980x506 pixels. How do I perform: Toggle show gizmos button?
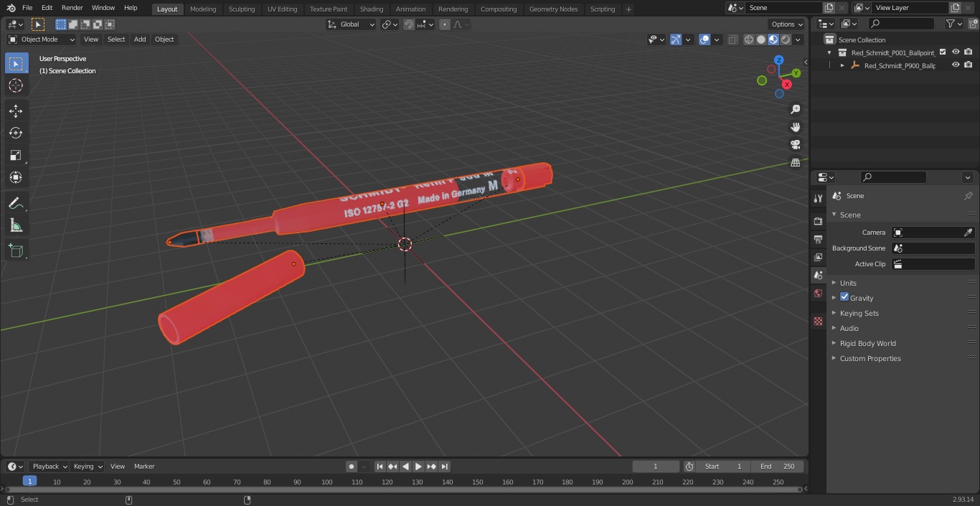pos(676,39)
